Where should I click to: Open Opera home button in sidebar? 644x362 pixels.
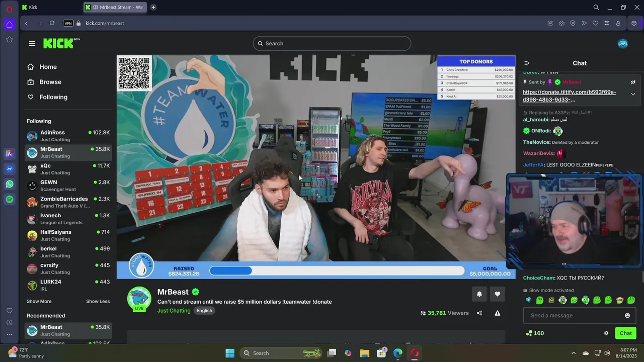pyautogui.click(x=9, y=24)
